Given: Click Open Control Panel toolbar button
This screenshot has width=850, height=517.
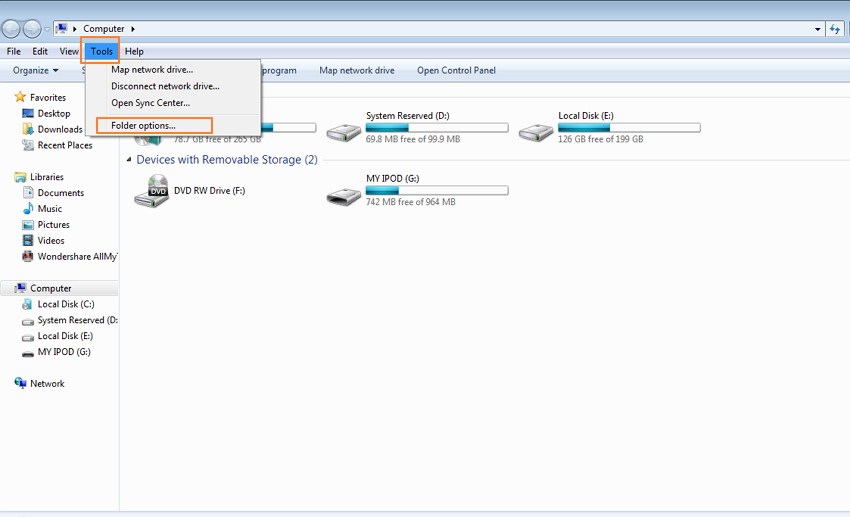Looking at the screenshot, I should point(456,71).
